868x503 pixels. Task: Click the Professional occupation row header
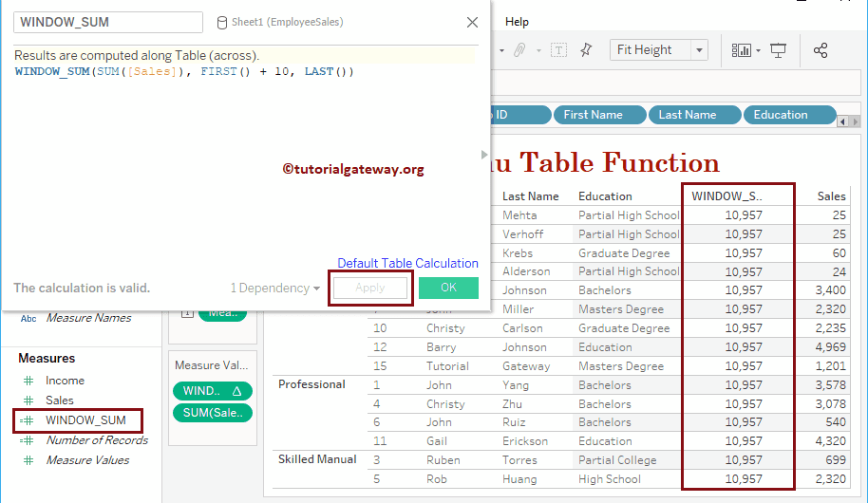click(311, 384)
